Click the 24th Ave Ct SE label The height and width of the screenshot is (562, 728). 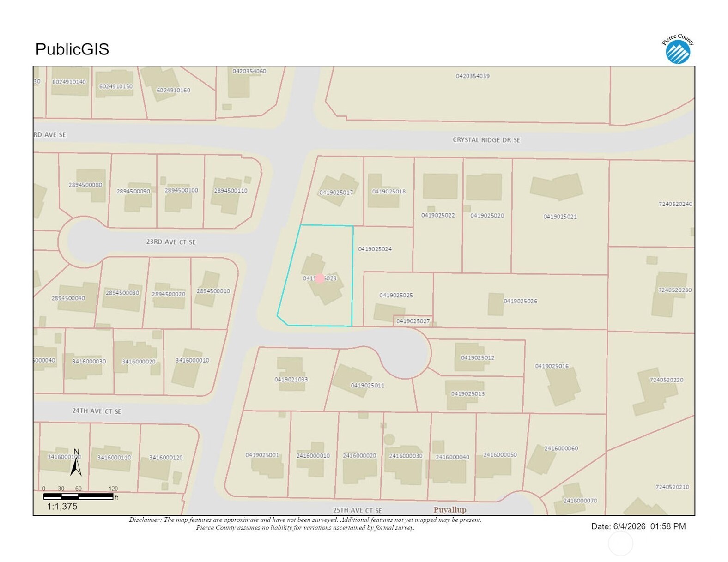click(97, 411)
